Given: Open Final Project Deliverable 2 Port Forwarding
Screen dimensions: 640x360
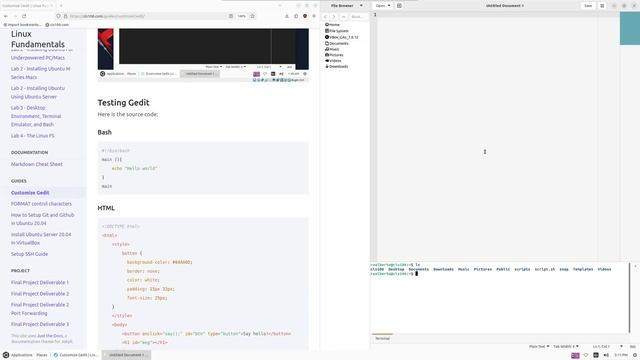Looking at the screenshot, I should click(40, 309).
